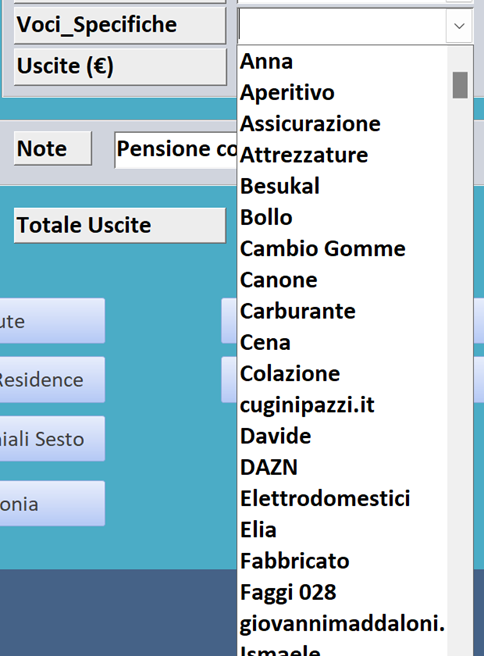Pick Faggi 028 from the list
This screenshot has height=656, width=484.
click(x=342, y=592)
